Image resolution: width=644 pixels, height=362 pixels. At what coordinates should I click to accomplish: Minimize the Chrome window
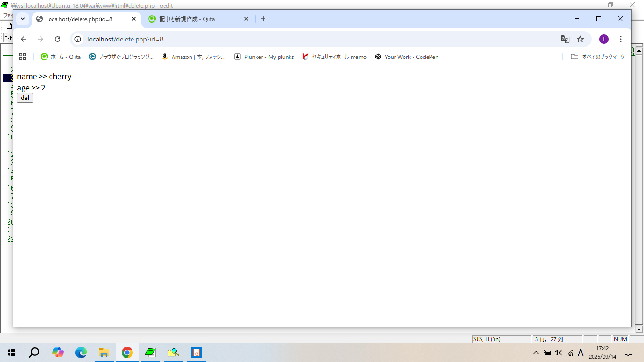coord(577,19)
